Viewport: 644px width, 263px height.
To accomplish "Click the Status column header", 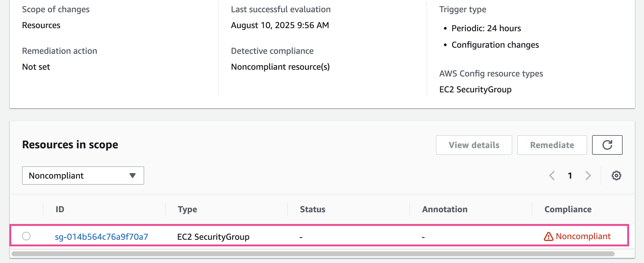I will point(313,209).
